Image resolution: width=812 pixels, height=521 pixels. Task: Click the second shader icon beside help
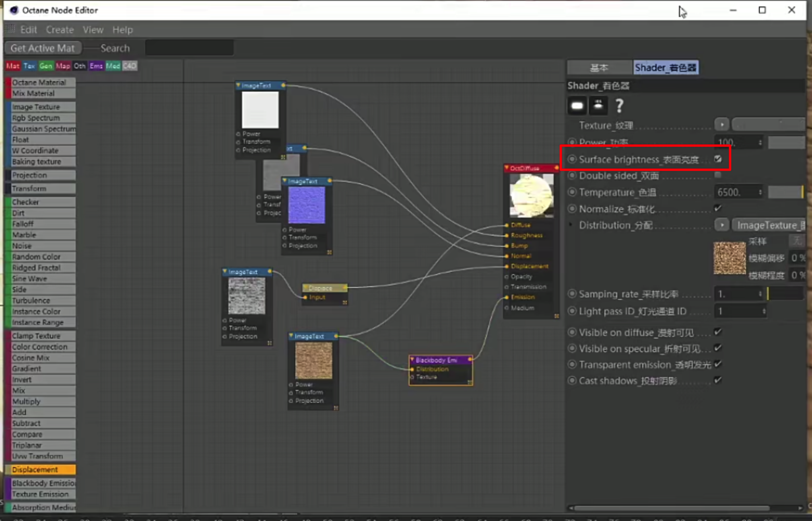pyautogui.click(x=598, y=106)
